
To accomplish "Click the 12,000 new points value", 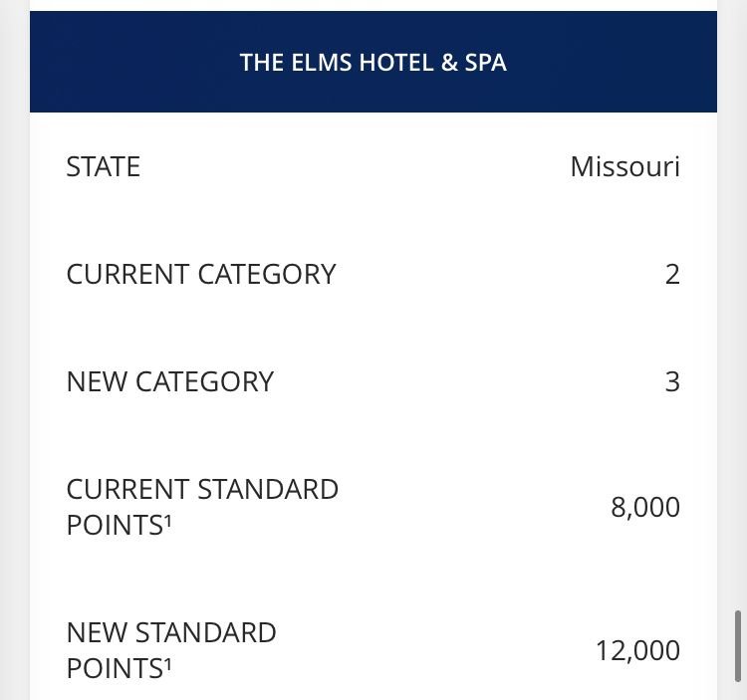I will pyautogui.click(x=637, y=650).
